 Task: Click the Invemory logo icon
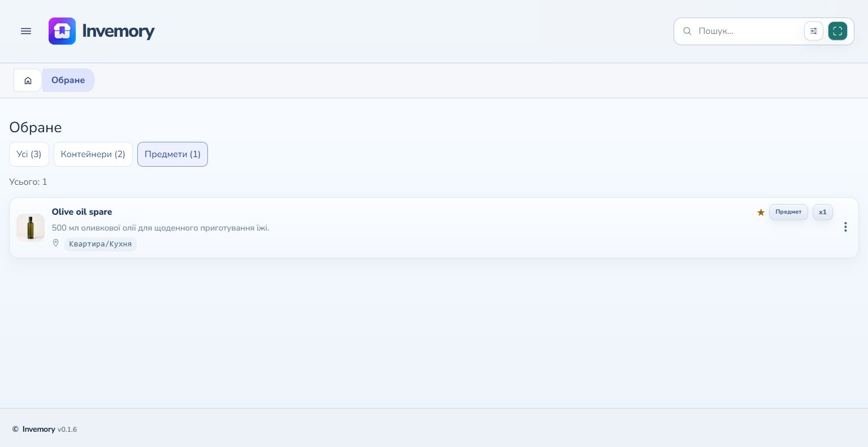[x=62, y=31]
